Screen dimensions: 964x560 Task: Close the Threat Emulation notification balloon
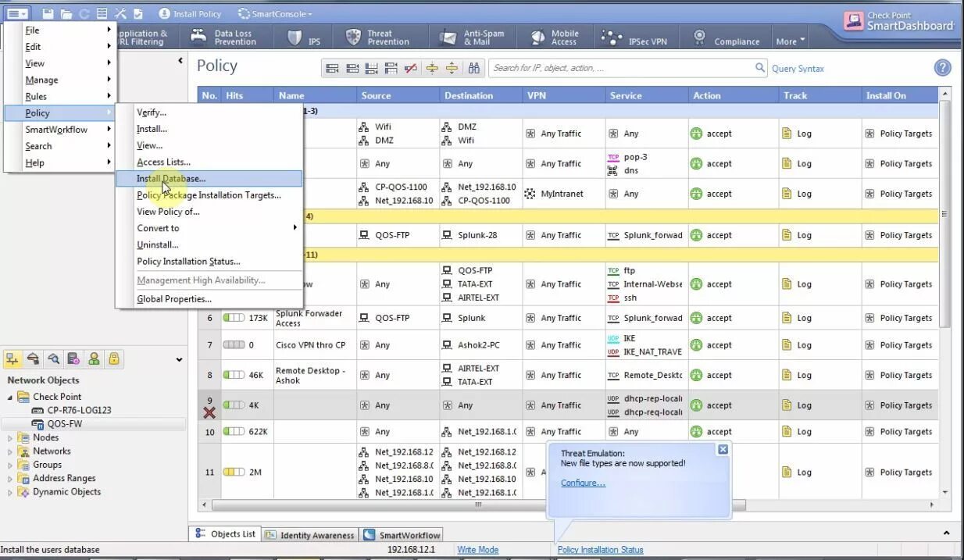(x=723, y=449)
